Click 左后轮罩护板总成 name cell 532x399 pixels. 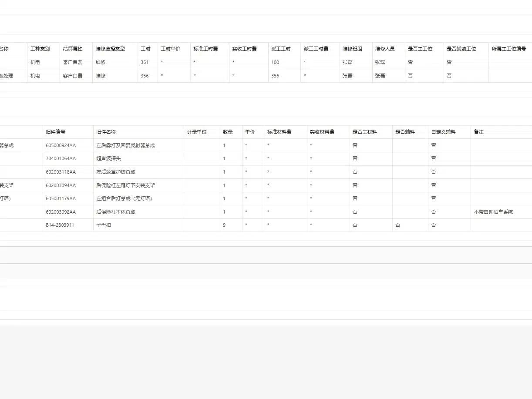[x=116, y=172]
